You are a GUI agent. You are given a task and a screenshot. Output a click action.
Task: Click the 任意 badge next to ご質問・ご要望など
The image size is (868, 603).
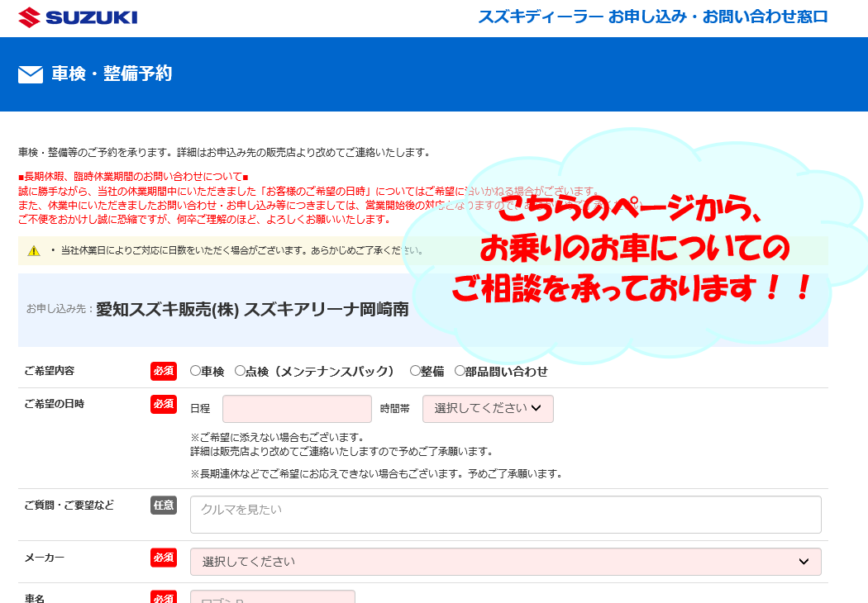[x=164, y=505]
